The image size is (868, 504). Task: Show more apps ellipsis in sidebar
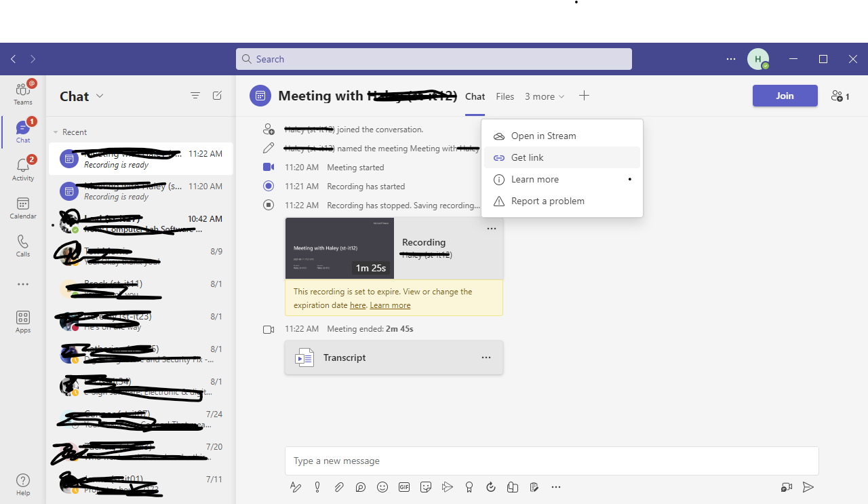[x=23, y=284]
